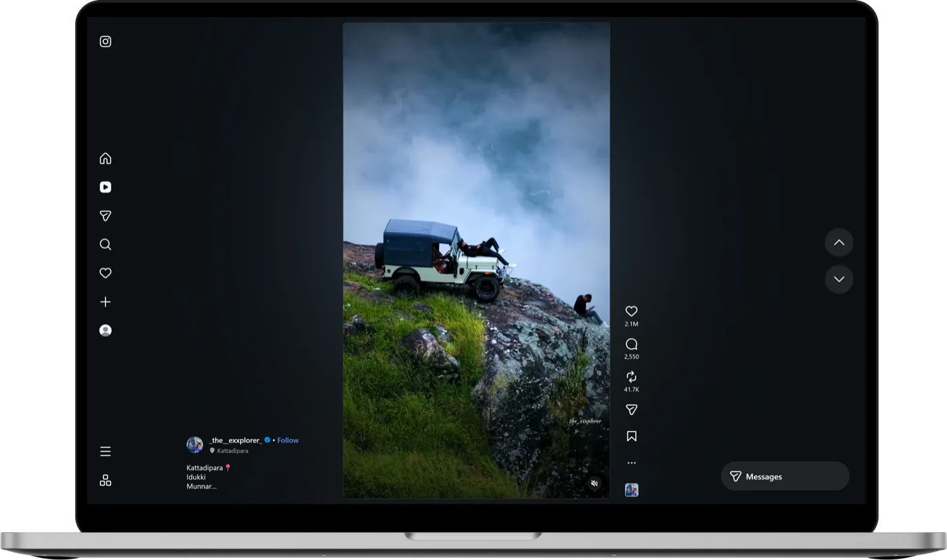Go to next reel with down chevron
The width and height of the screenshot is (947, 560).
(x=839, y=279)
